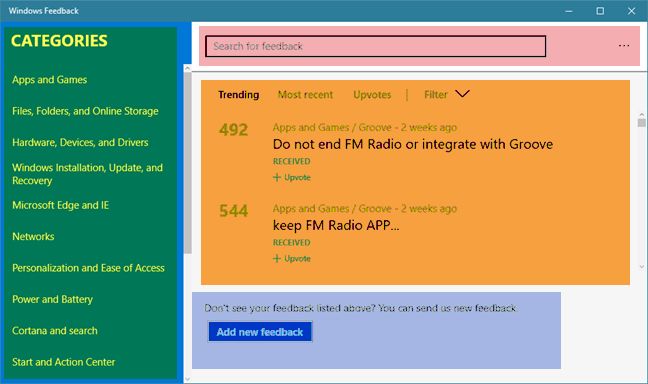
Task: Click feedback list scrollbar down arrow
Action: 641,267
